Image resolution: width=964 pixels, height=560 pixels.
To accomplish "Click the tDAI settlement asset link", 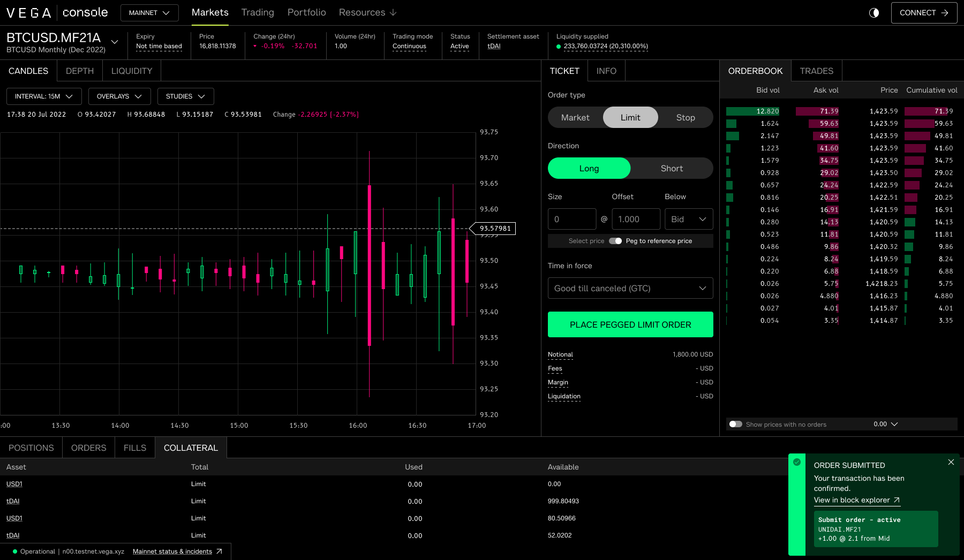I will pos(494,47).
